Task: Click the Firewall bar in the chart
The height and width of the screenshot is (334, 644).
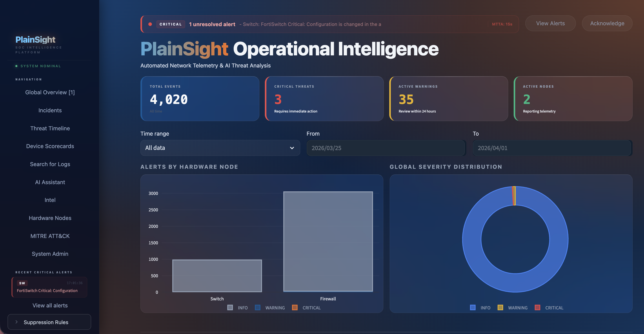Action: [328, 241]
